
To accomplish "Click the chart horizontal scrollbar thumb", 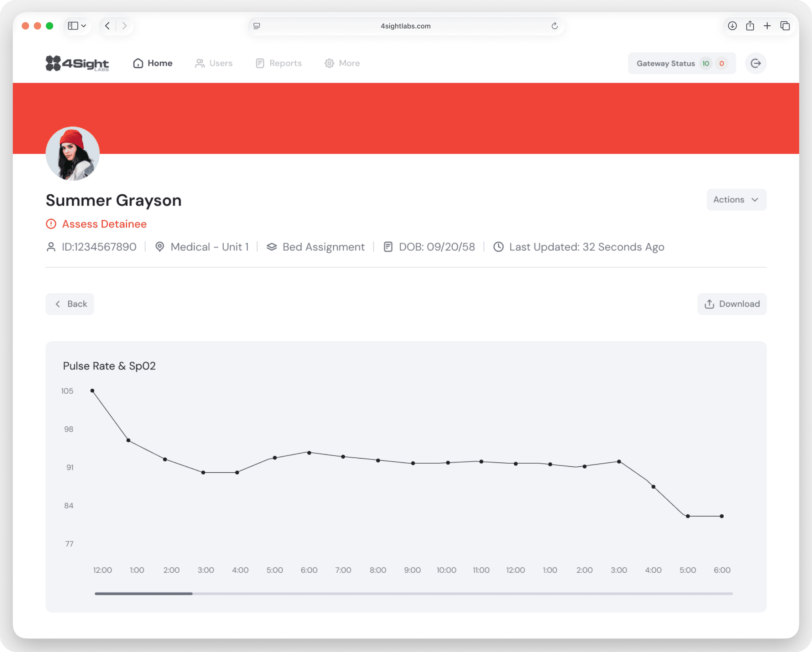I will point(144,594).
